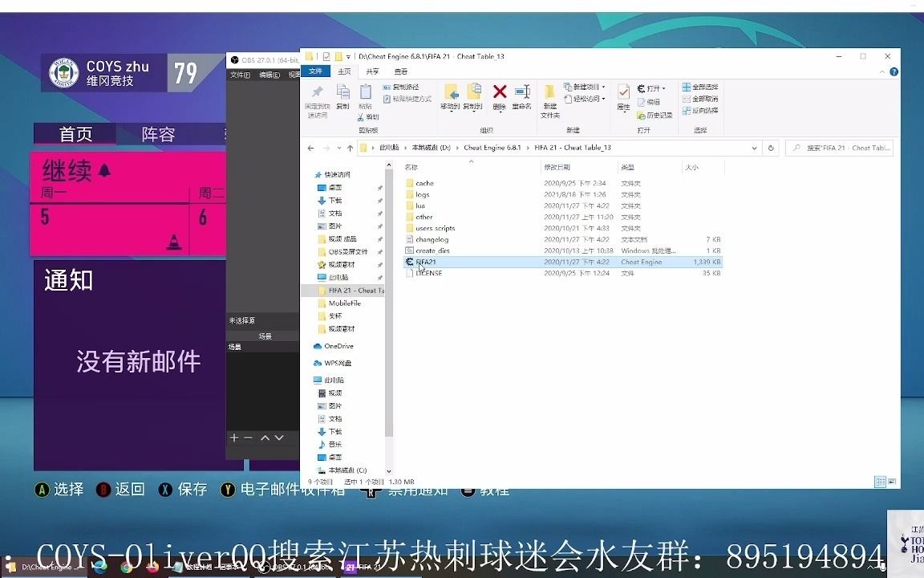Click Paste shortcut in the ribbon
Screen dimensions: 924x578
point(407,99)
